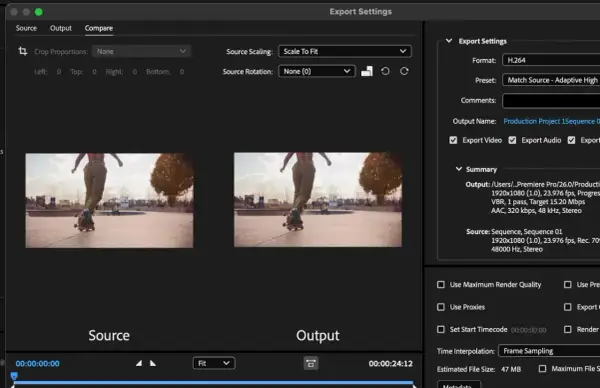Set Out point marker triangle
This screenshot has height=388, width=600.
(153, 363)
